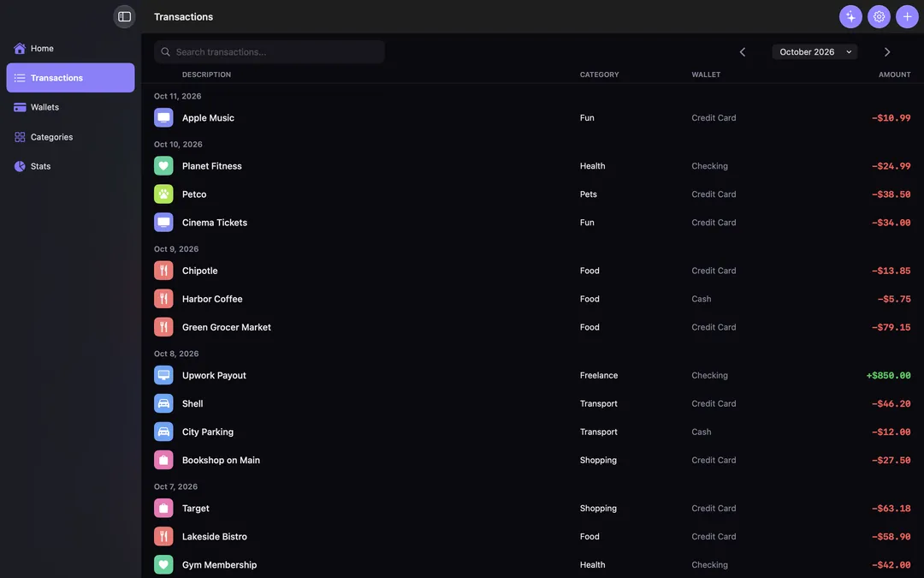Open the Cinema Tickets transaction

532,223
